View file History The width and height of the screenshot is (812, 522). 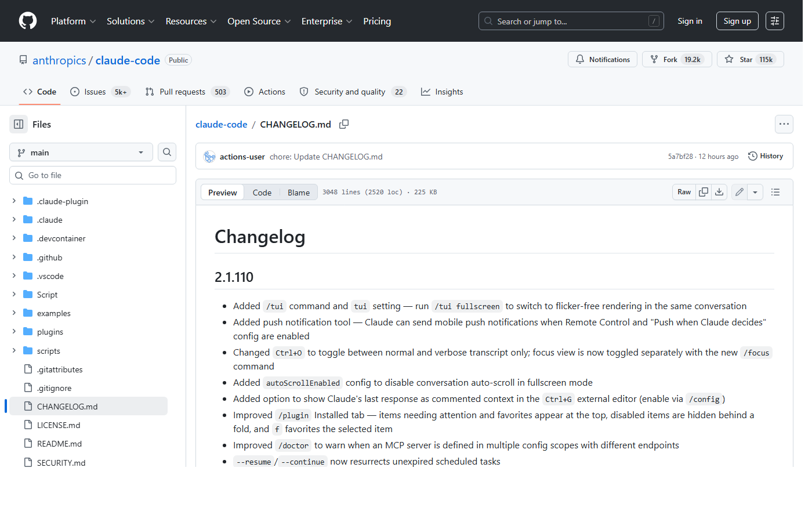click(766, 156)
